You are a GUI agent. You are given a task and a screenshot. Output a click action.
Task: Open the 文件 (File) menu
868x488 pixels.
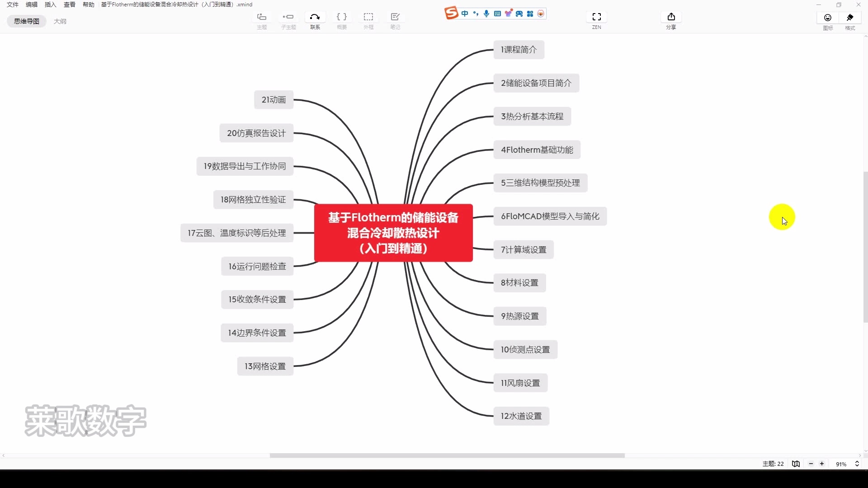(13, 5)
